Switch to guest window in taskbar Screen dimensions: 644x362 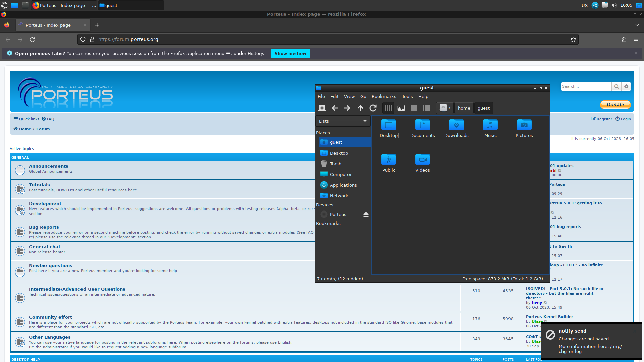click(x=131, y=5)
